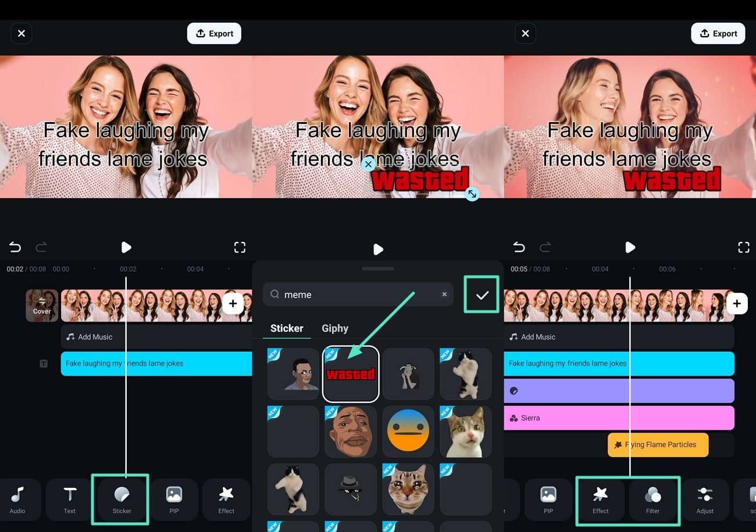Select the Flying Flame Particles effect clip
The width and height of the screenshot is (756, 532).
tap(658, 445)
